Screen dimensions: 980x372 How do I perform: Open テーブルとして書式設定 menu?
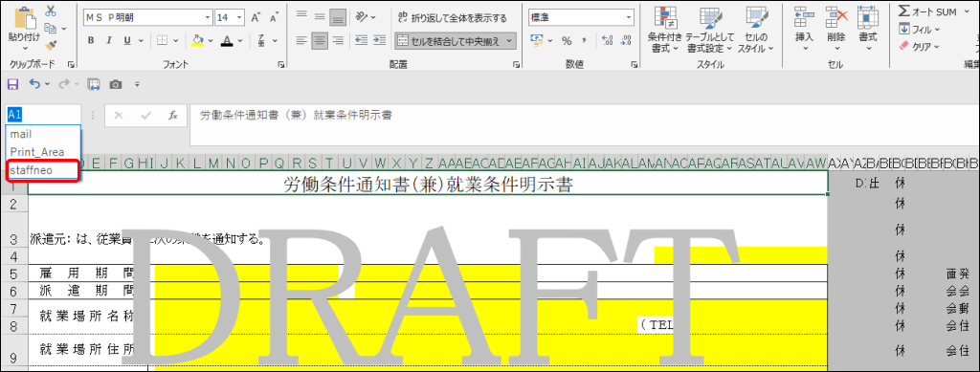[x=709, y=30]
